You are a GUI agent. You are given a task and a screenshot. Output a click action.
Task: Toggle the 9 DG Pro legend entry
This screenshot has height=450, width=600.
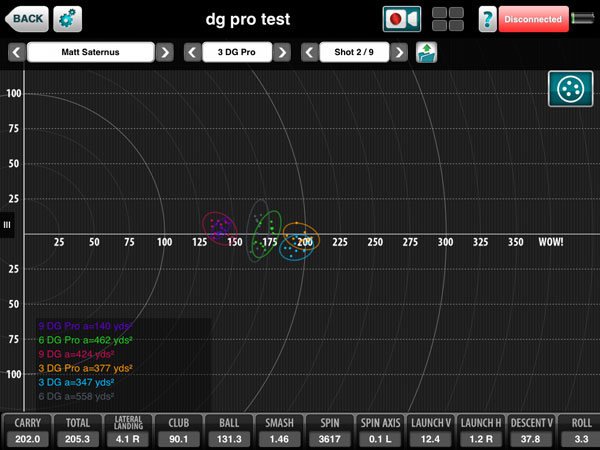85,326
